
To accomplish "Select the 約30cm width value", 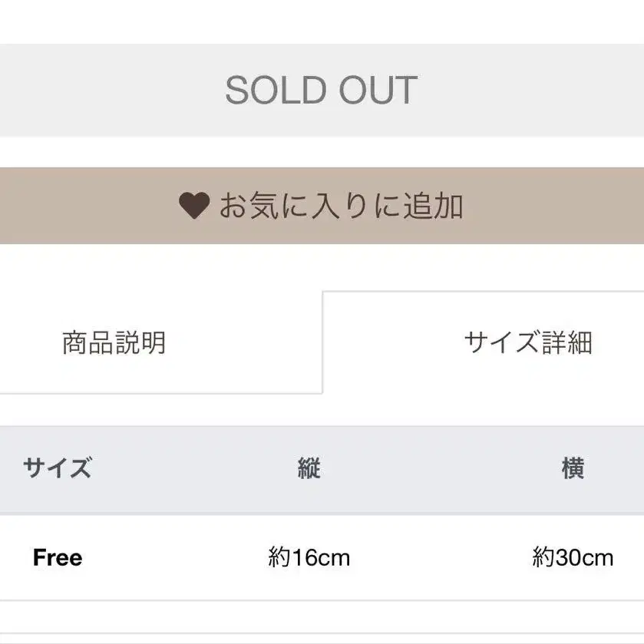I will click(x=573, y=557).
